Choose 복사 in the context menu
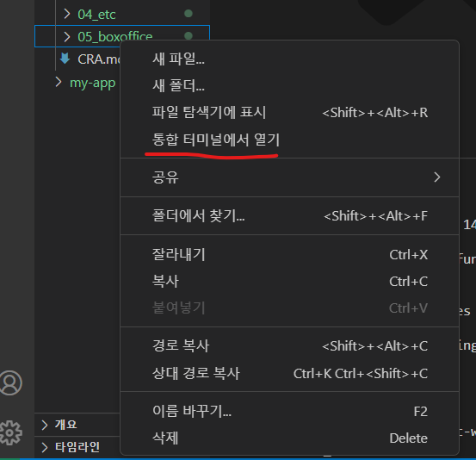The height and width of the screenshot is (460, 476). coord(289,282)
